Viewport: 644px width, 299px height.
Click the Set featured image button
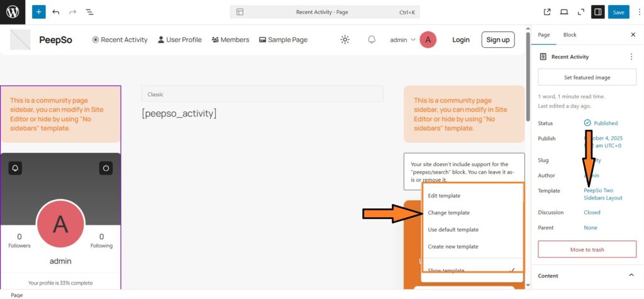click(587, 77)
